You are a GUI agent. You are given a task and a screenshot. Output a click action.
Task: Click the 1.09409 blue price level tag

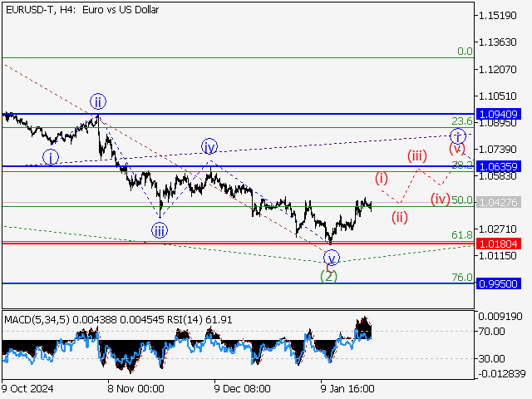[499, 114]
